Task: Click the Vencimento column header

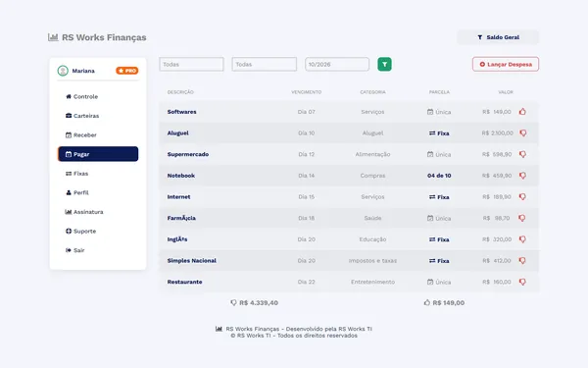Action: [x=307, y=92]
